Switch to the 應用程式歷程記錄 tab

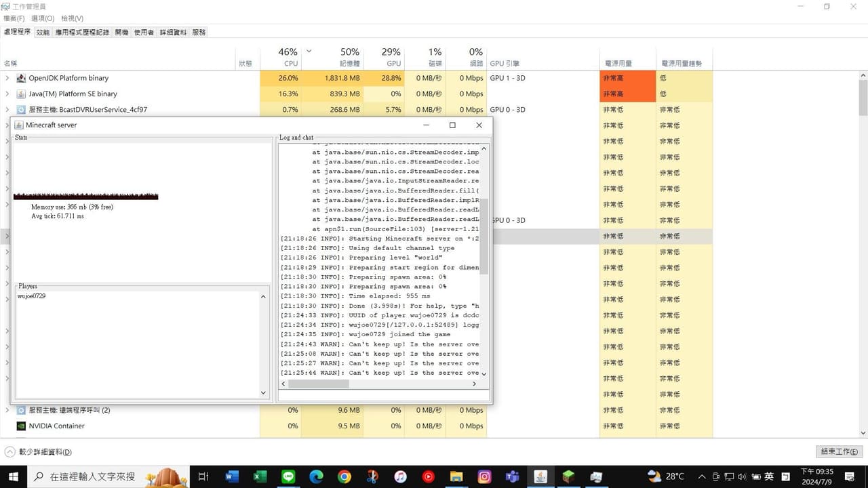pyautogui.click(x=82, y=32)
